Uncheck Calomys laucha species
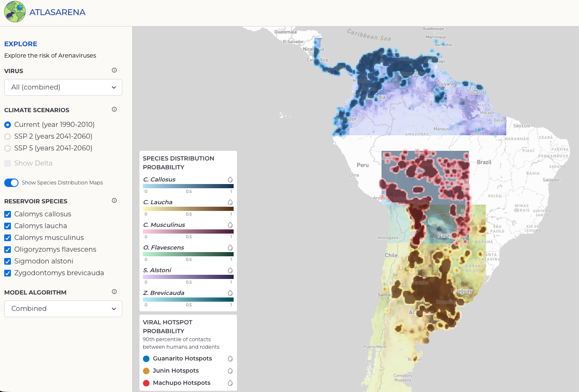 click(8, 226)
